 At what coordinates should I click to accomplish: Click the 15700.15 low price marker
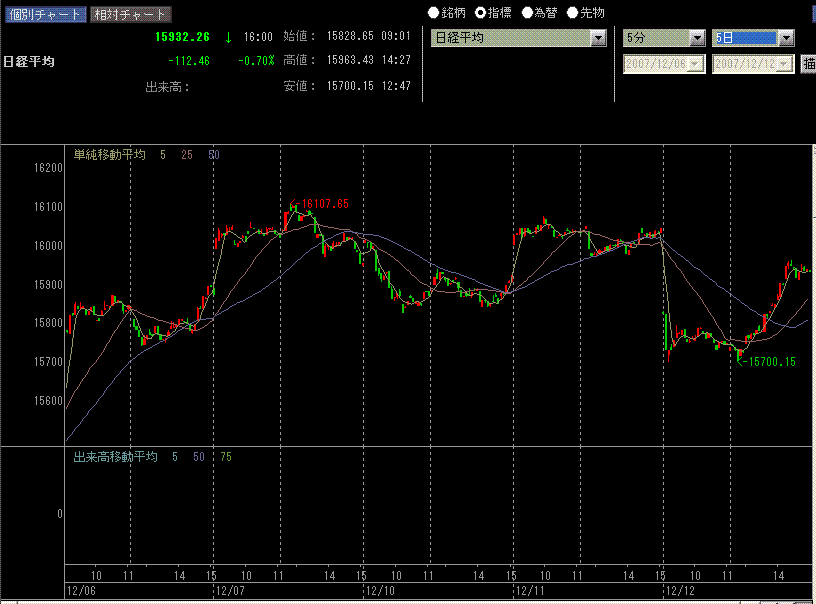[769, 362]
